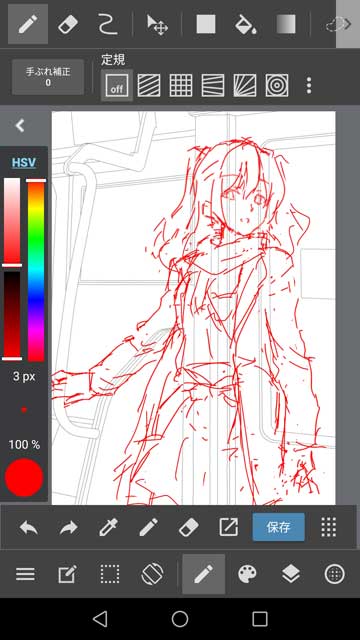
Task: Open the edit canvas menu
Action: tap(67, 574)
